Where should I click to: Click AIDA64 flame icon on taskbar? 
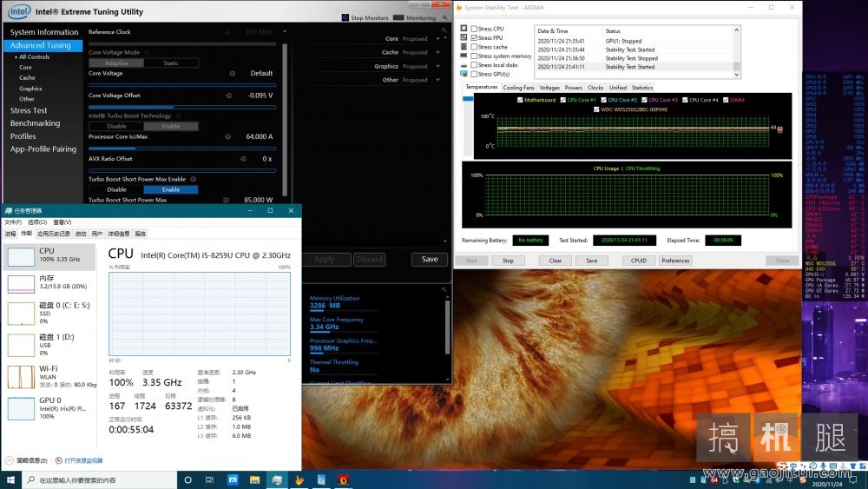pos(299,480)
